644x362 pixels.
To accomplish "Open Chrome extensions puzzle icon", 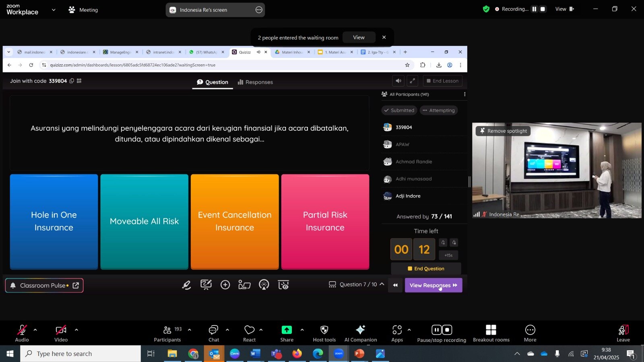I will click(423, 65).
